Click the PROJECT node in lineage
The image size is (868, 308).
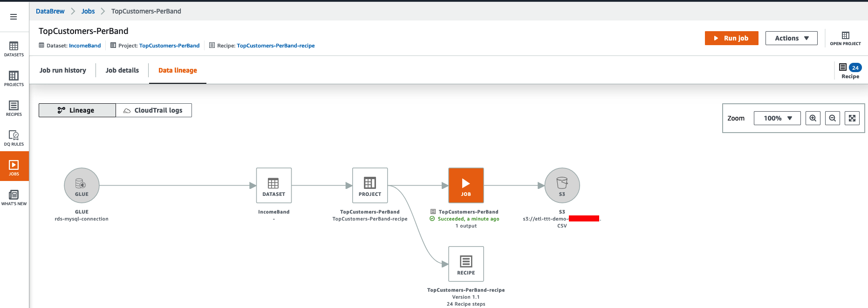370,185
